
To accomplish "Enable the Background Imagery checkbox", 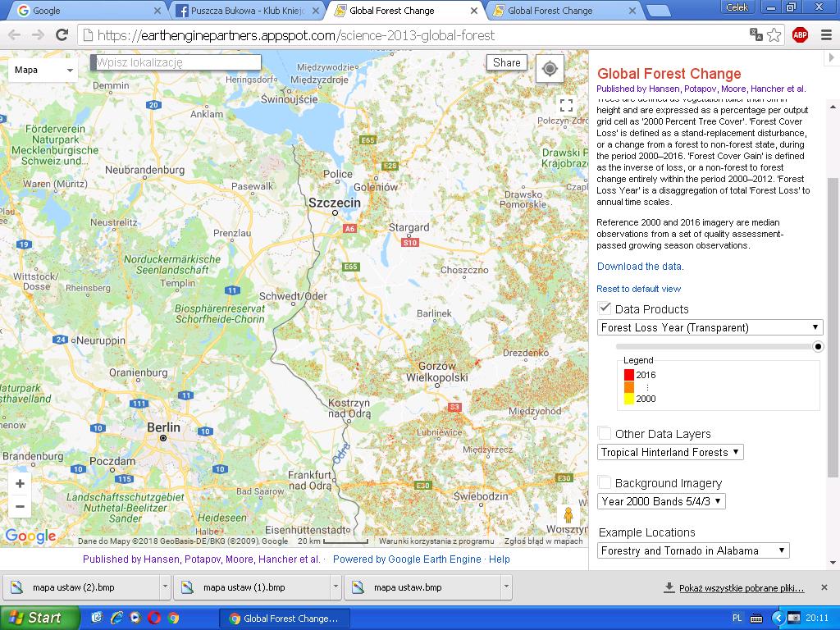I will tap(605, 482).
